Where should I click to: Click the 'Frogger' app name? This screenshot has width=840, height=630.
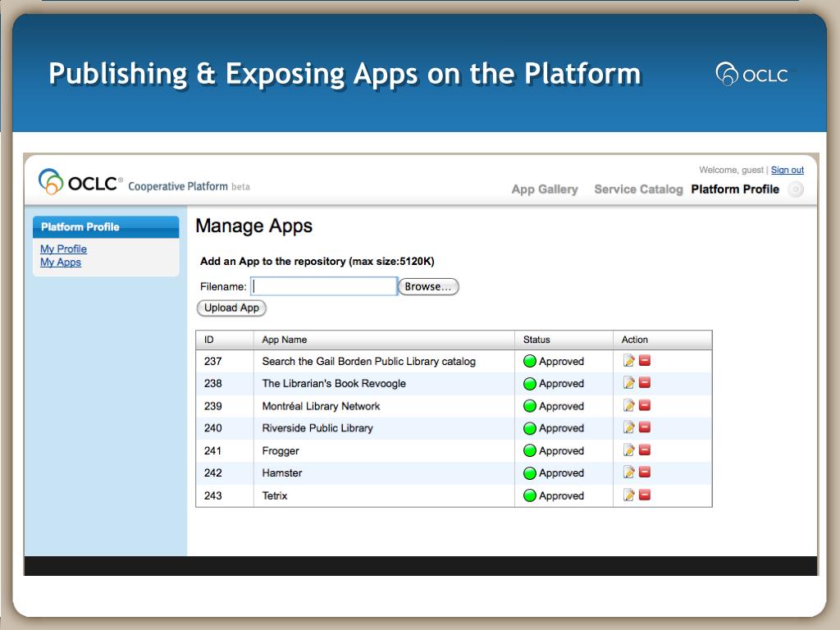point(281,451)
